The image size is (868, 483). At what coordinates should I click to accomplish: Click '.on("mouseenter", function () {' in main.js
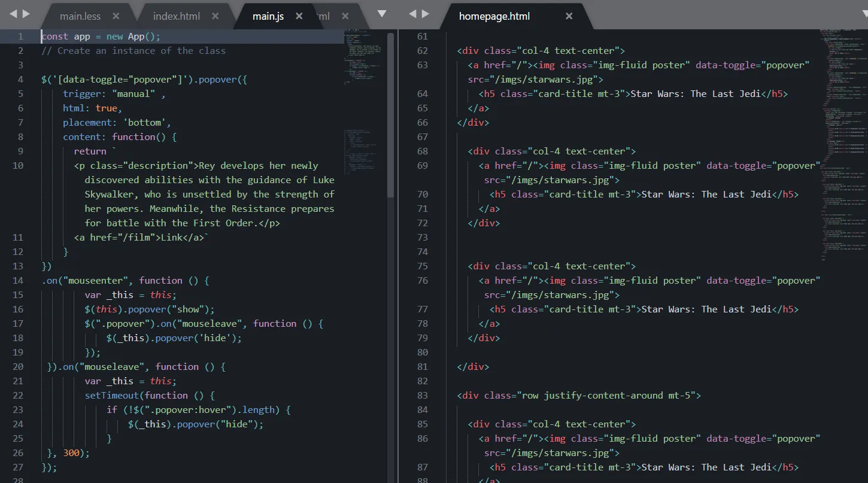coord(125,281)
